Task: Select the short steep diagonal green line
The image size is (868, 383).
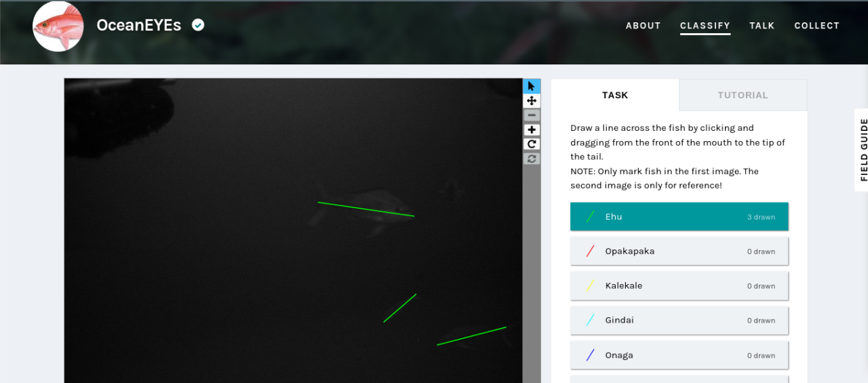Action: pyautogui.click(x=399, y=308)
